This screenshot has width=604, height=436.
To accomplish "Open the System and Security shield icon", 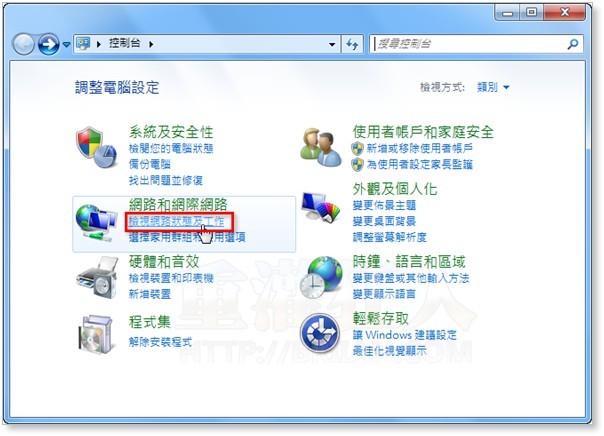I will (96, 147).
